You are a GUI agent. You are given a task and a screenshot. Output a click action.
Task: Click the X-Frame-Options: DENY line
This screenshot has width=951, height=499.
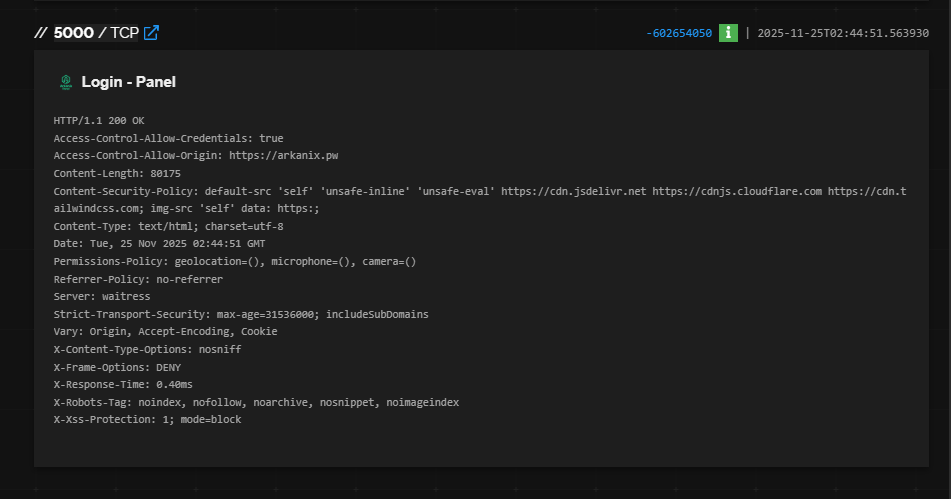(x=117, y=367)
